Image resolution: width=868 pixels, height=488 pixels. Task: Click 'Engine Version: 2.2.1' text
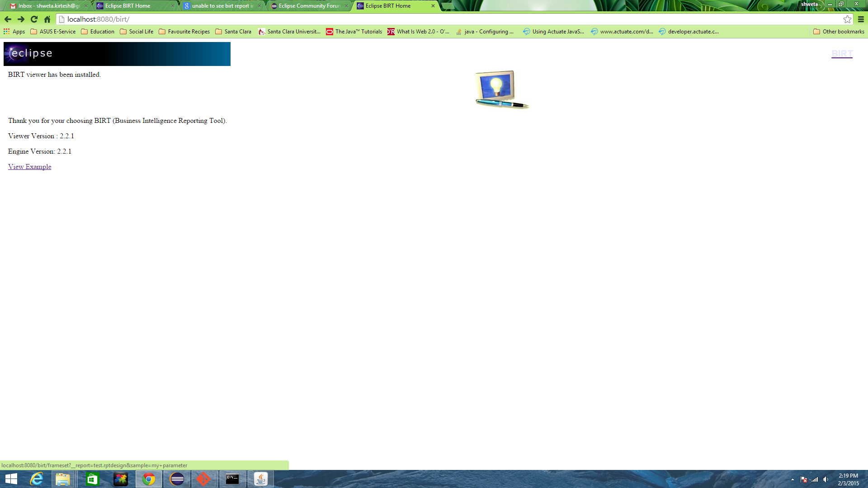point(40,151)
